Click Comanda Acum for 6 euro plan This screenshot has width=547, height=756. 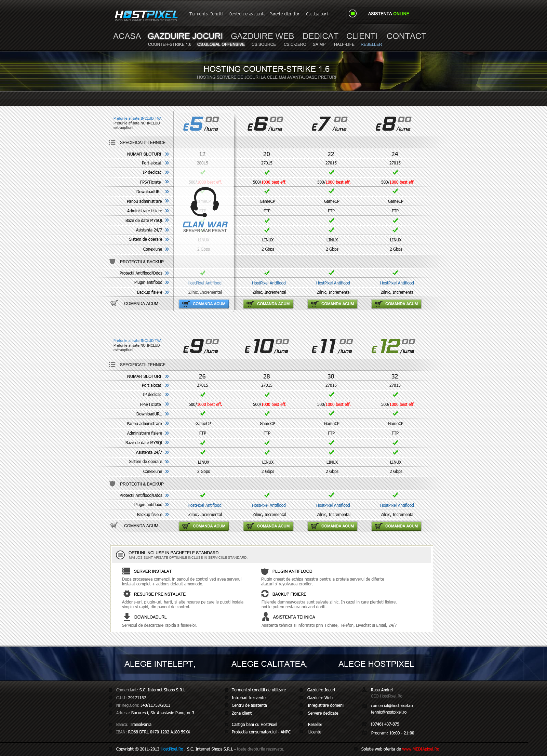tap(268, 304)
